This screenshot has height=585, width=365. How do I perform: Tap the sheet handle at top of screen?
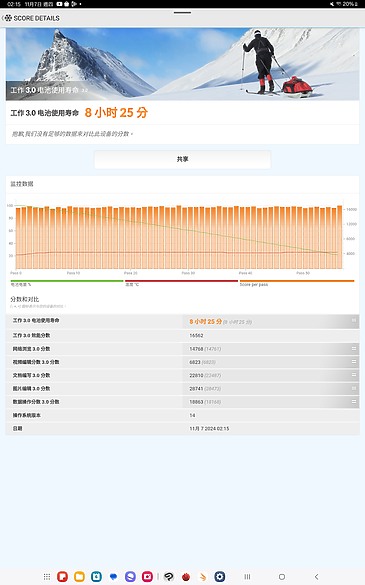182,13
